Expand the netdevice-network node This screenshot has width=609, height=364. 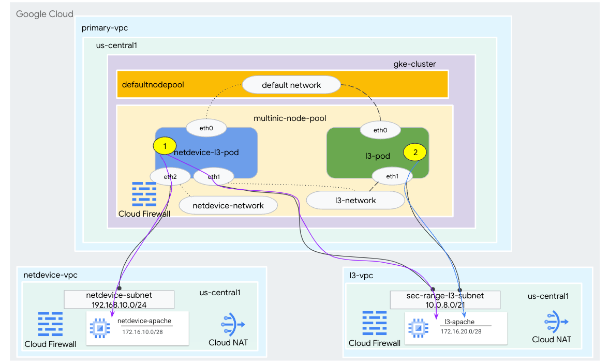[x=228, y=205]
